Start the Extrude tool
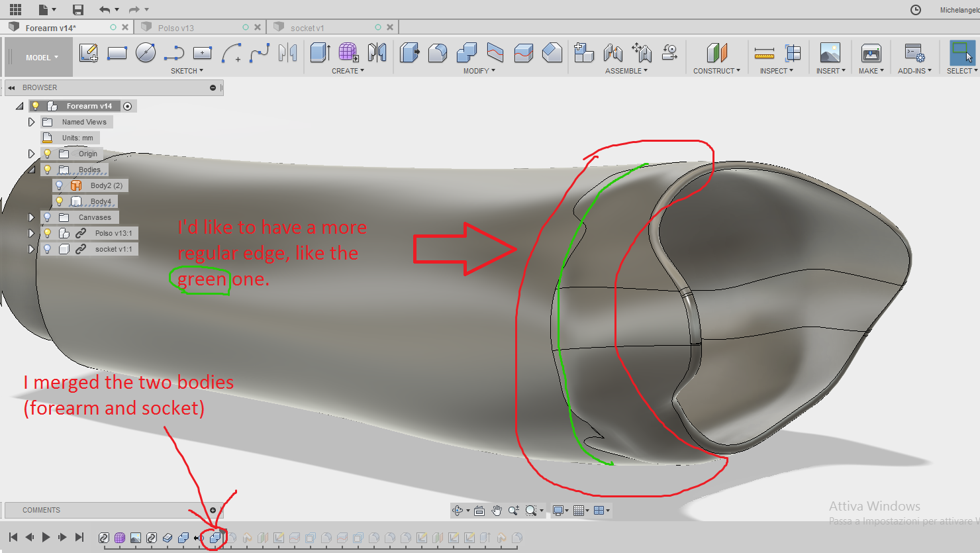Viewport: 980px width, 553px height. (320, 53)
